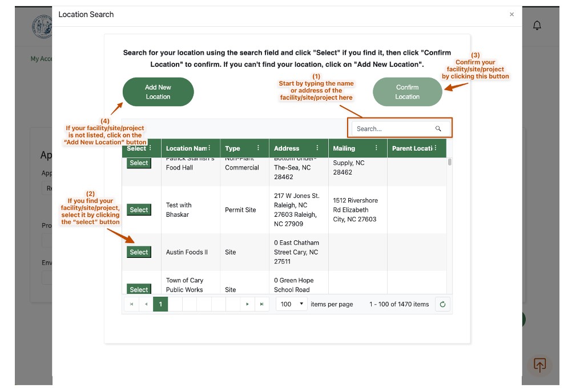Click the Confirm Location button
The width and height of the screenshot is (576, 392).
[408, 92]
